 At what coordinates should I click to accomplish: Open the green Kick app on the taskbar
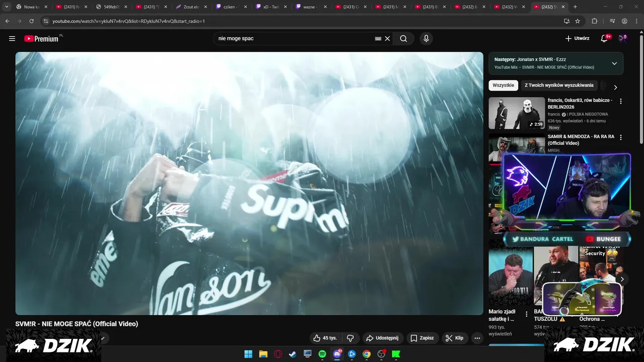pos(396,354)
